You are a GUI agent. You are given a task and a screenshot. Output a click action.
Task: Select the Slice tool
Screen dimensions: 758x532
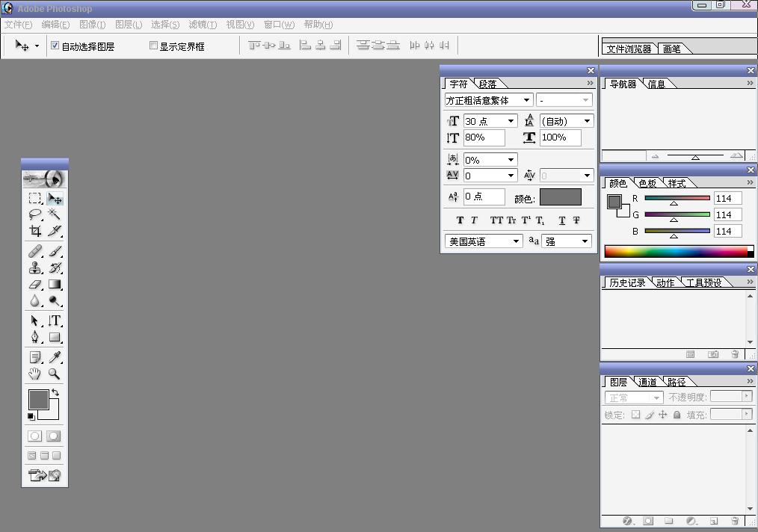click(55, 230)
